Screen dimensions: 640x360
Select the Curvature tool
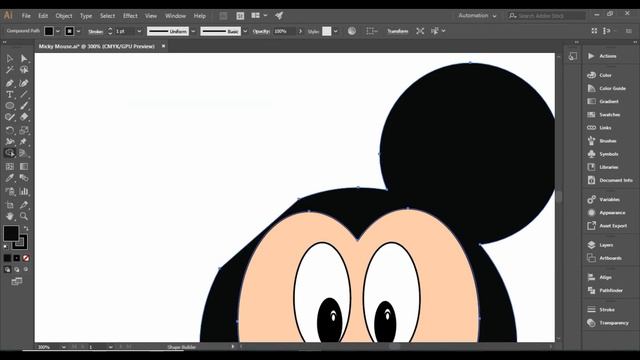coord(24,83)
